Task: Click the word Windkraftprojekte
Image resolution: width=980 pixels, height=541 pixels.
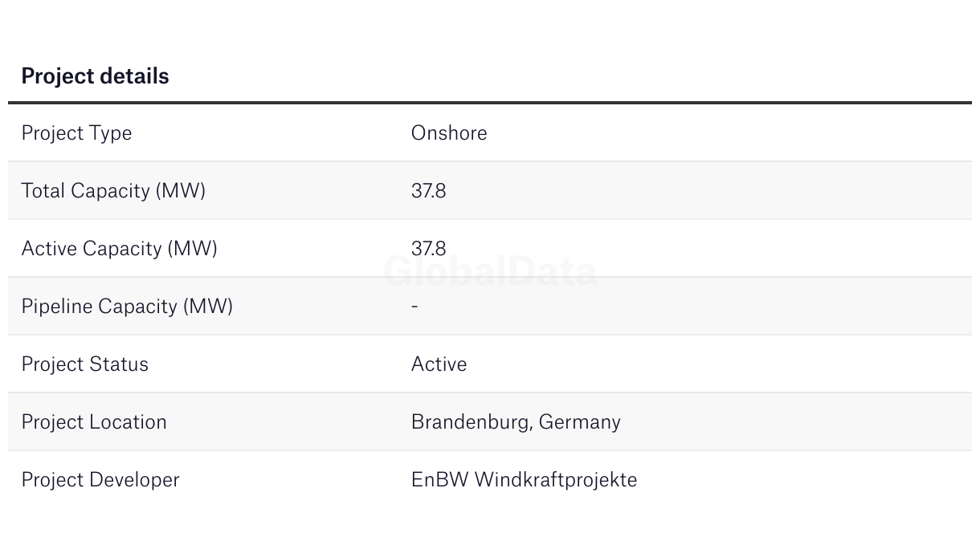Action: tap(556, 480)
